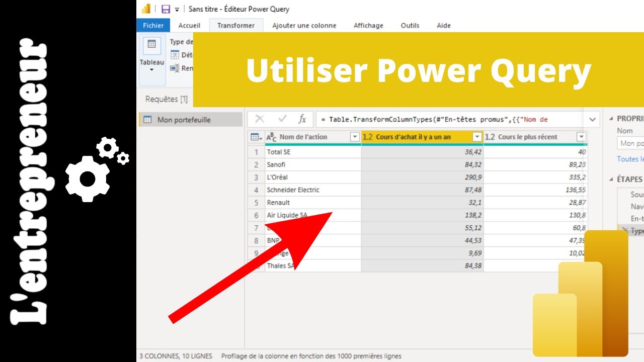Click the rename column icon
The image size is (644, 362).
point(175,68)
